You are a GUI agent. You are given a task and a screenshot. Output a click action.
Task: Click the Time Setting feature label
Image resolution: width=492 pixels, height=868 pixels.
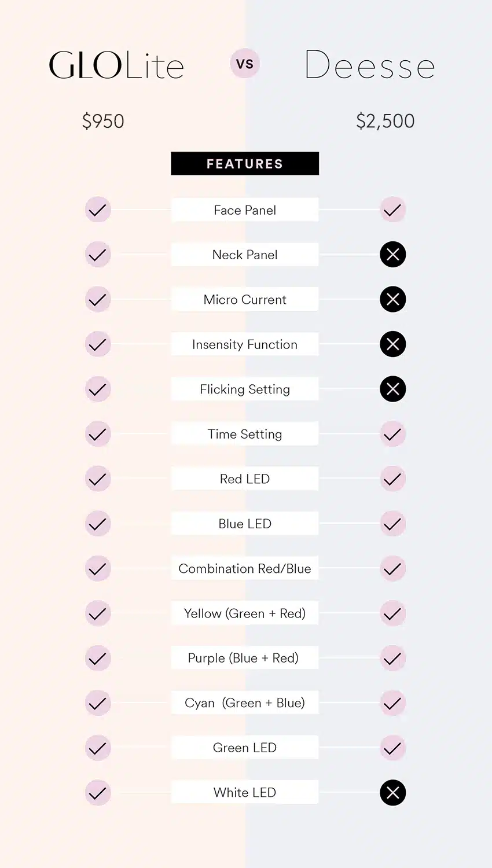(245, 434)
